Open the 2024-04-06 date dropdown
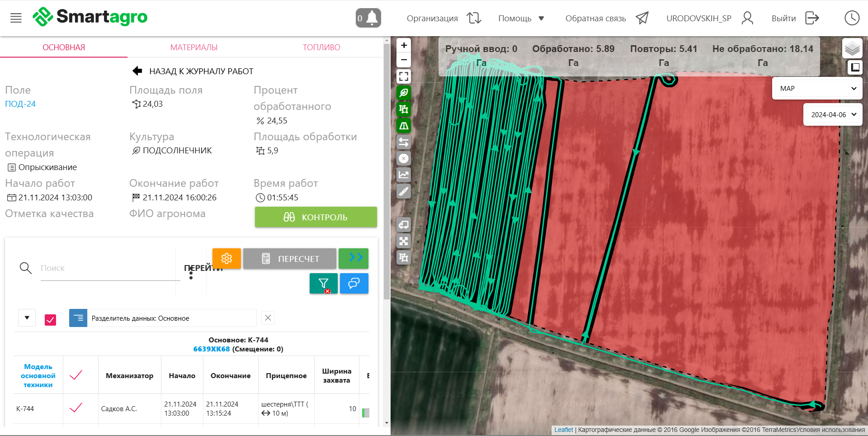This screenshot has width=868, height=436. [833, 115]
